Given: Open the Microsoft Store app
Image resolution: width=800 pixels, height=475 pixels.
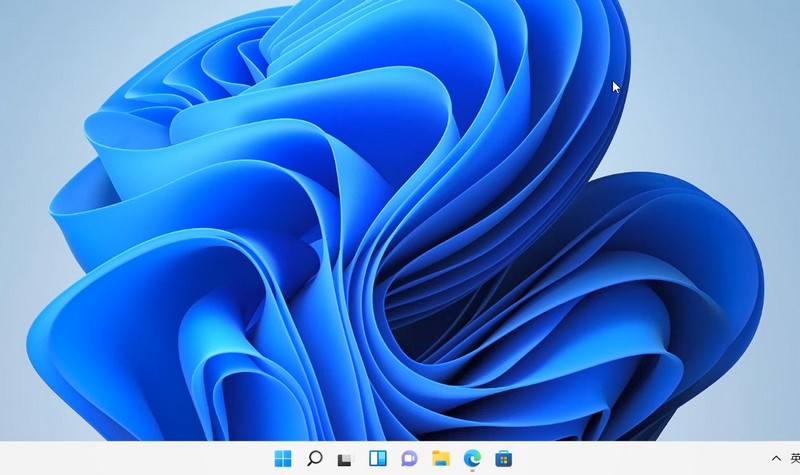Looking at the screenshot, I should click(x=504, y=458).
